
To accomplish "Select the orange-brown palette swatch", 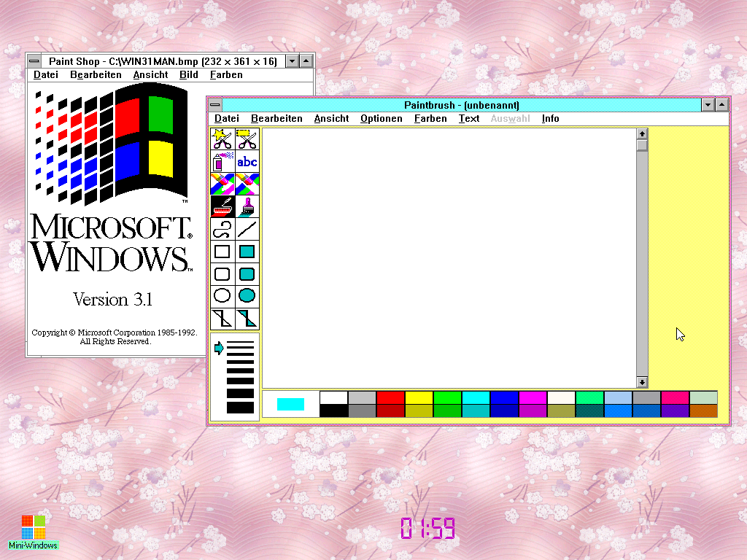I will [704, 411].
